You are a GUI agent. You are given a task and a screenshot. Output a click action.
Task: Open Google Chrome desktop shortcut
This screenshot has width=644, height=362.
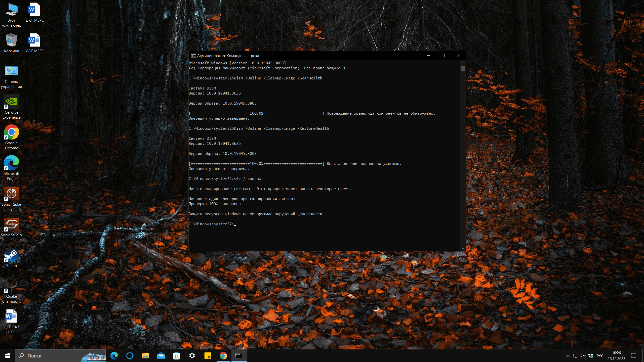click(11, 132)
